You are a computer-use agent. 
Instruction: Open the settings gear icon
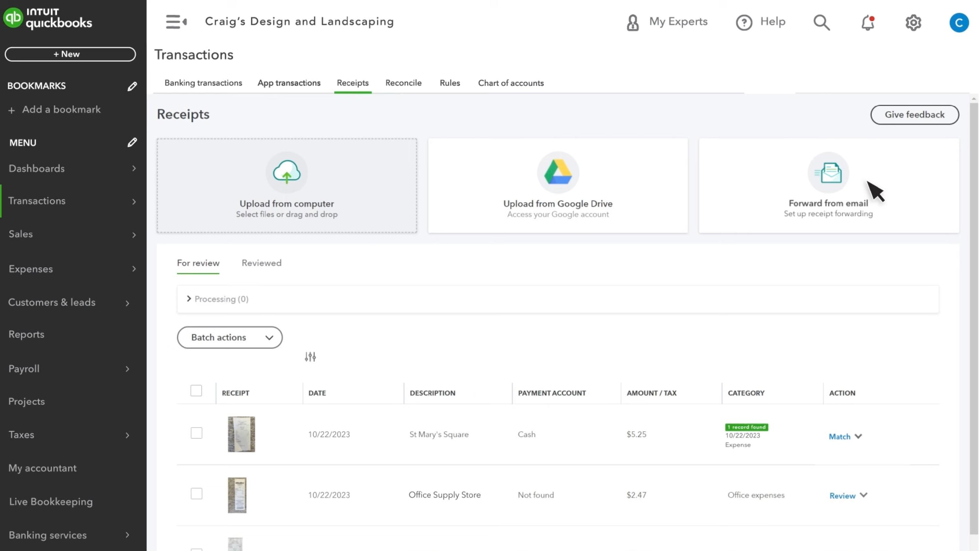913,23
